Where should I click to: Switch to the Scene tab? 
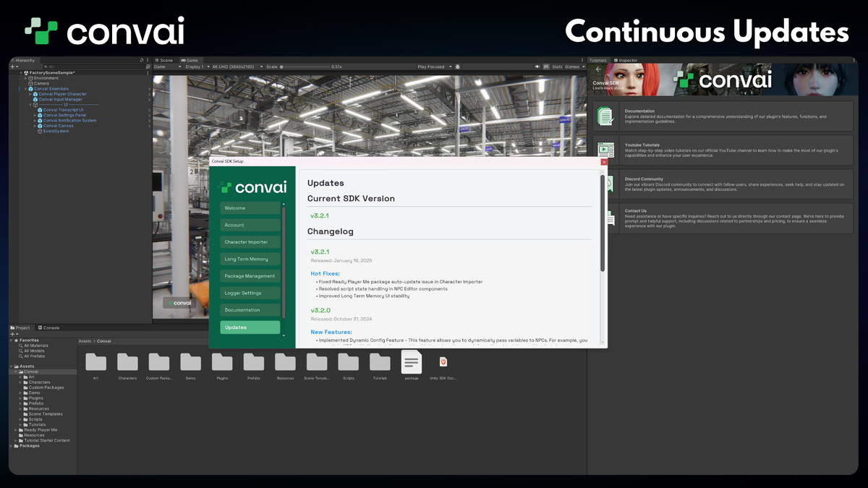pyautogui.click(x=165, y=61)
